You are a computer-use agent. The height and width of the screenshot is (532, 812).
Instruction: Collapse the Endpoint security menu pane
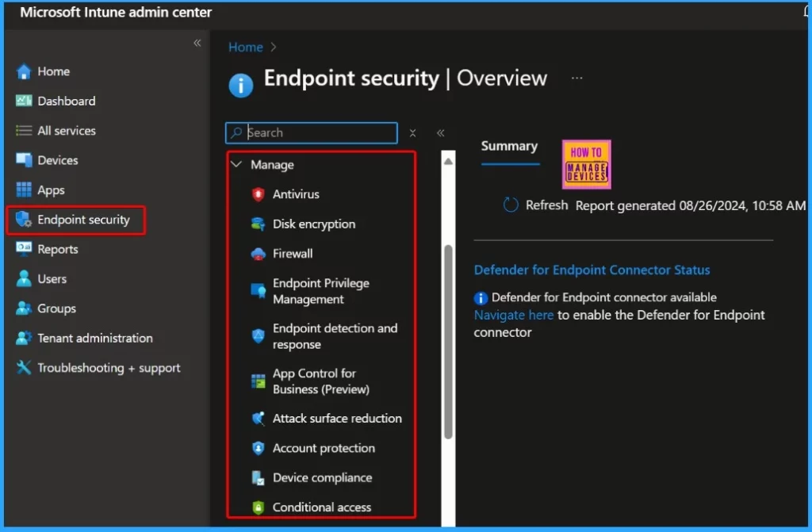tap(441, 133)
